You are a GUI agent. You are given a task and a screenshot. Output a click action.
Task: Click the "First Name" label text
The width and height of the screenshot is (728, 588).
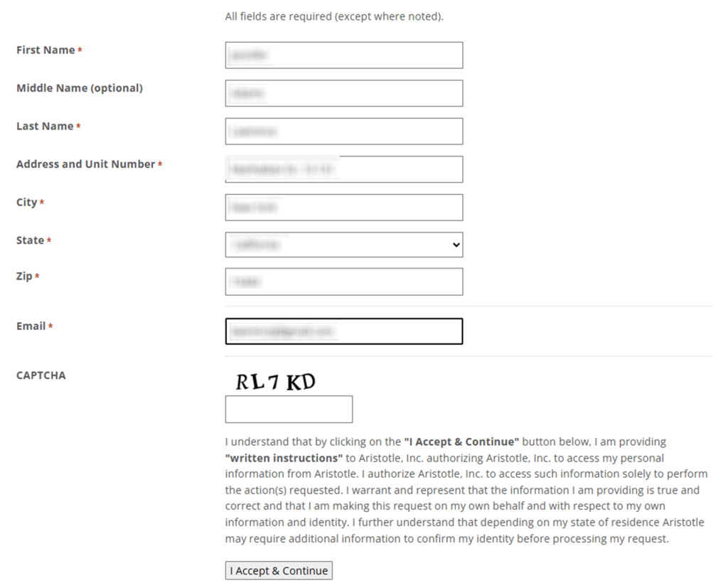[45, 50]
